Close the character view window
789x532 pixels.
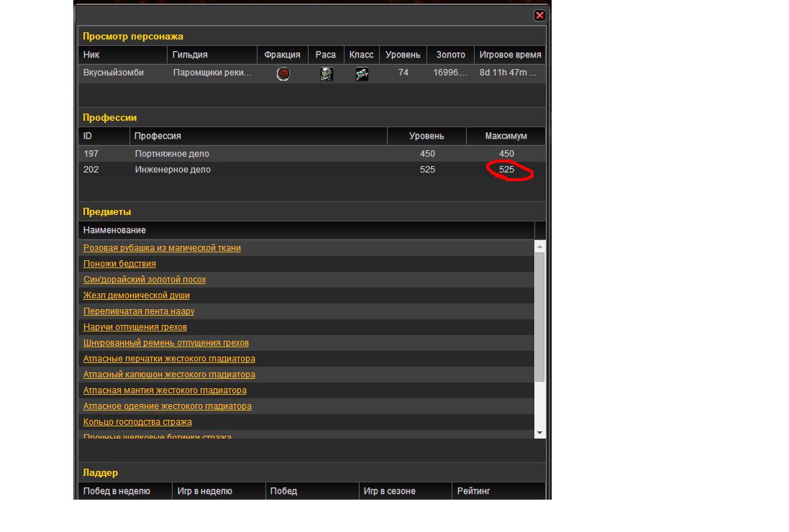[539, 16]
